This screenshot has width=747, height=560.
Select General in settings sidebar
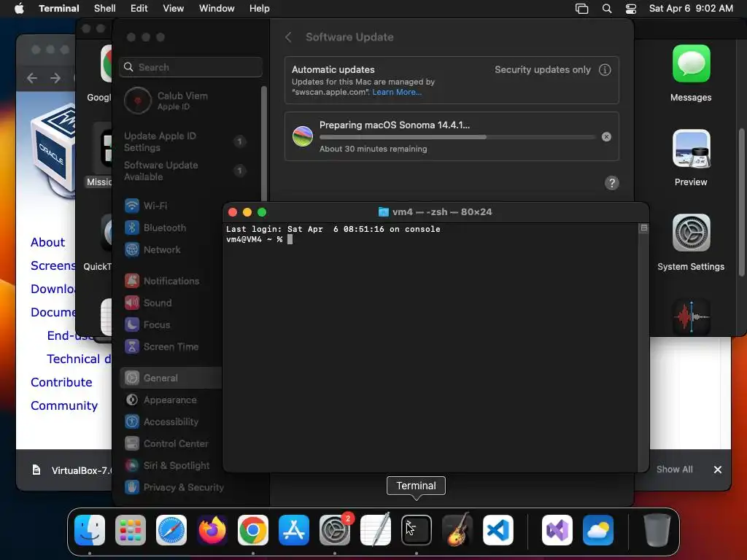coord(171,378)
